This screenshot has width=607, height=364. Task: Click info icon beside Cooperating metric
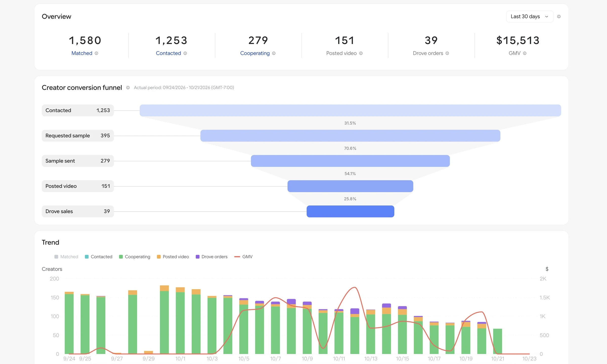[x=274, y=53]
